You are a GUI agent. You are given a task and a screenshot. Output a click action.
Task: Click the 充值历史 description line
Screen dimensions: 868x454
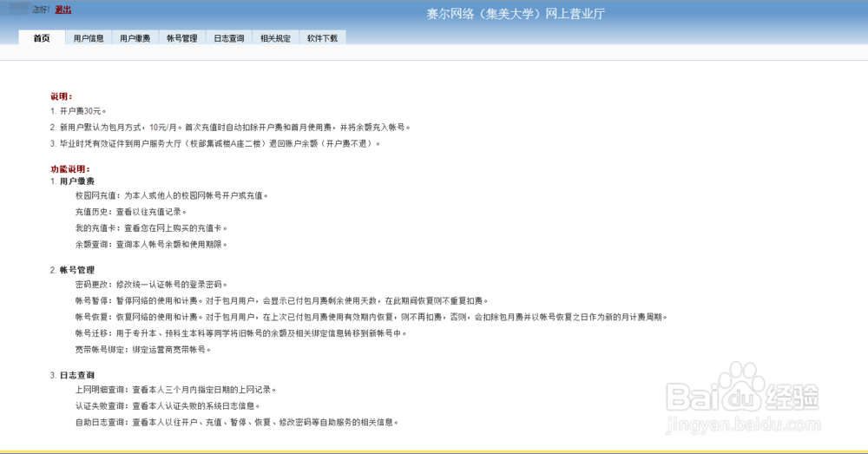(x=131, y=212)
